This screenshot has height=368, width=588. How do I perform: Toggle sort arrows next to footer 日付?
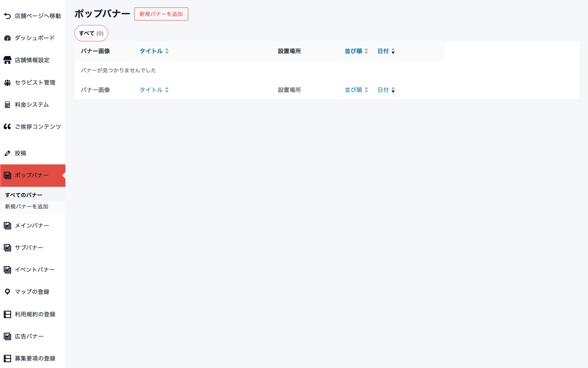[x=393, y=90]
